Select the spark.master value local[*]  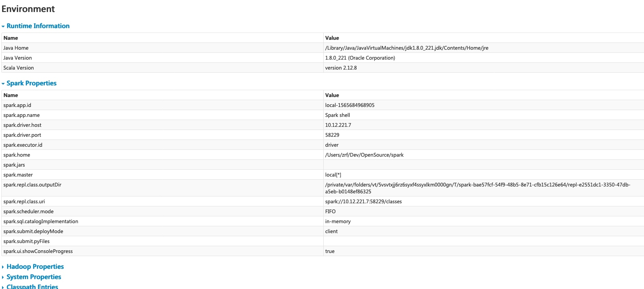pyautogui.click(x=333, y=175)
